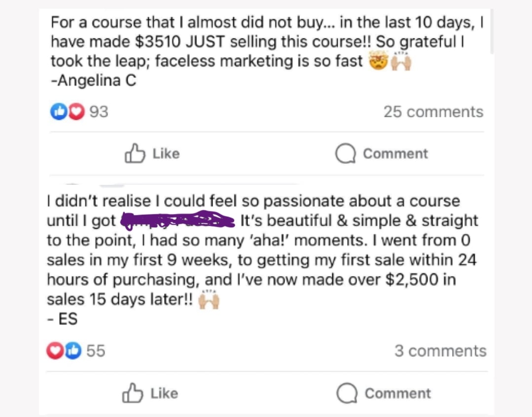Image resolution: width=532 pixels, height=417 pixels.
Task: View the 93 reactions count
Action: click(x=99, y=112)
